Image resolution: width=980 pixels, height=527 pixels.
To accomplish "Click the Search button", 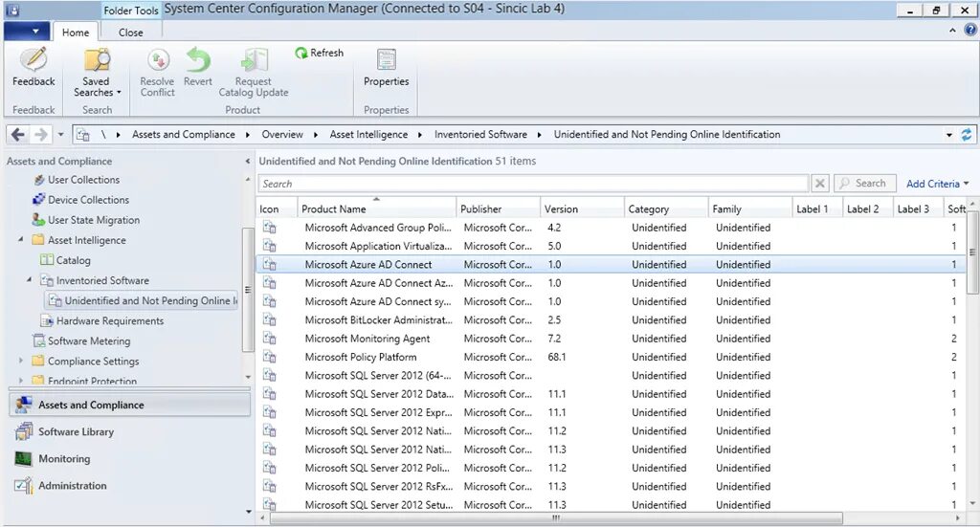I will tap(865, 184).
